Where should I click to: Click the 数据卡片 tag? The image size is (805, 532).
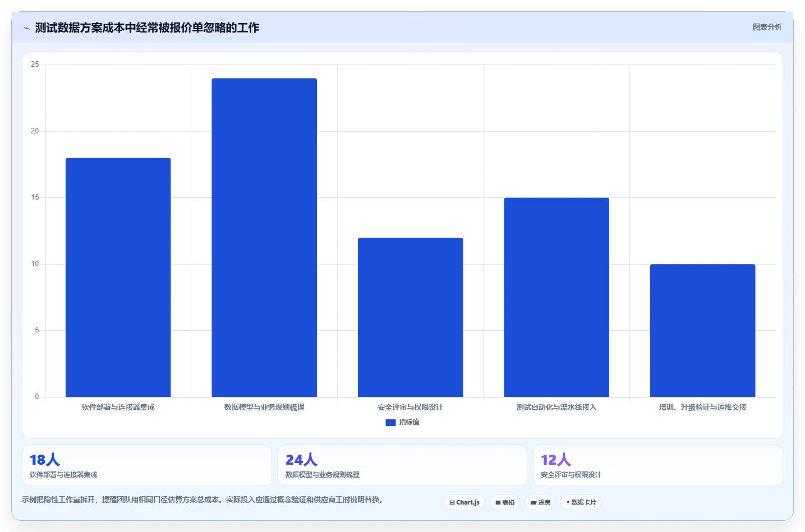[581, 502]
